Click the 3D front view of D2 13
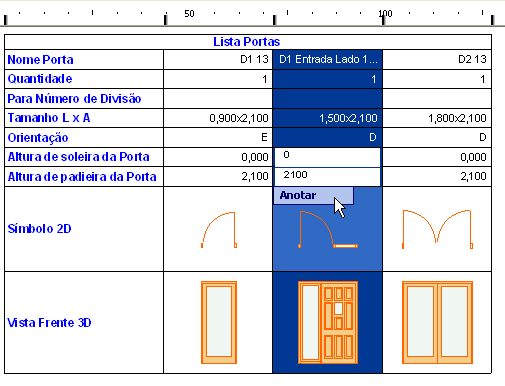The height and width of the screenshot is (386, 505). [x=437, y=323]
